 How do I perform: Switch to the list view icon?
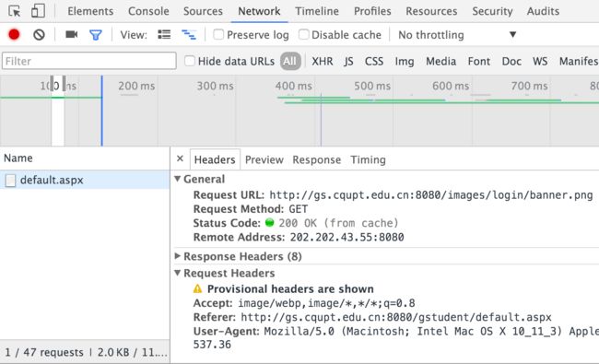point(164,35)
